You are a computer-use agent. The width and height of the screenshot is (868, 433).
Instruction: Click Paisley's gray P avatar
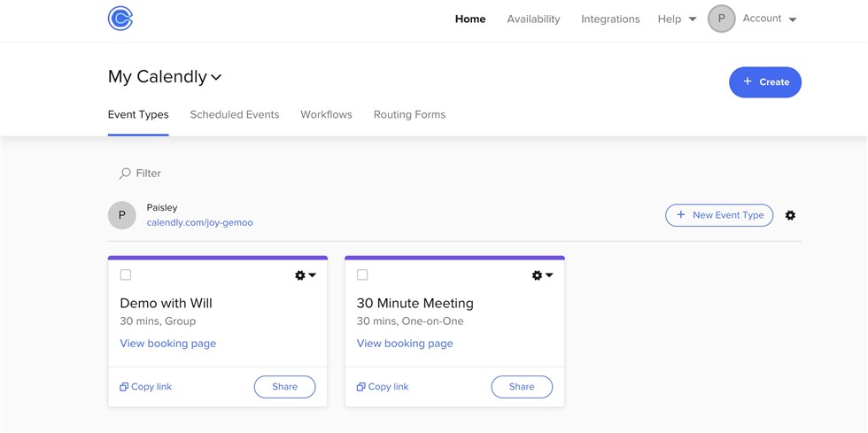[x=122, y=215]
